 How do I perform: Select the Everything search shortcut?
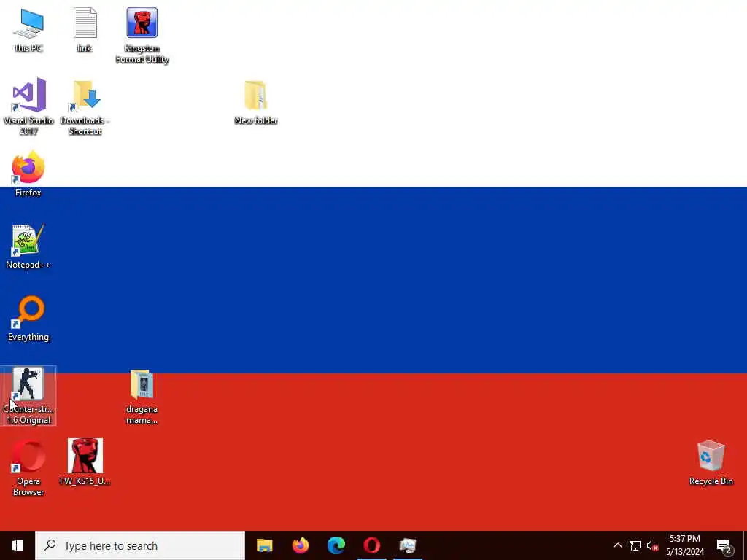(28, 319)
